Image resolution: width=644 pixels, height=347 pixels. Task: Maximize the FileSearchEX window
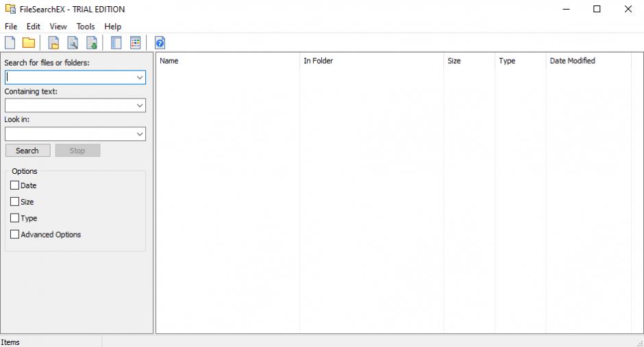tap(597, 9)
